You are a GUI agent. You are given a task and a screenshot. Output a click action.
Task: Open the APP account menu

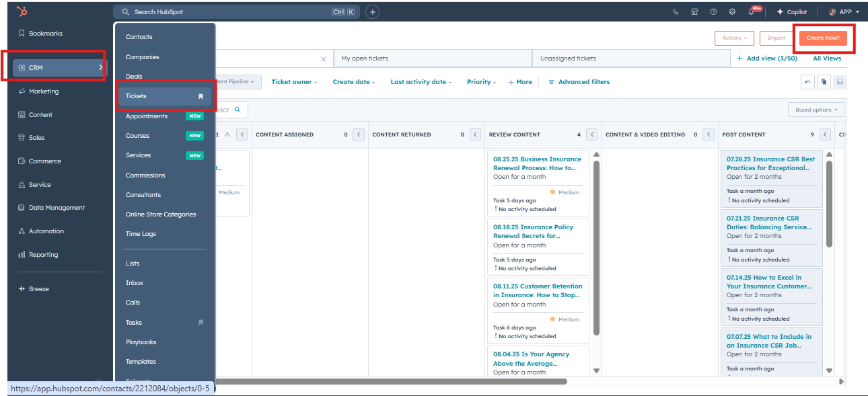point(844,12)
